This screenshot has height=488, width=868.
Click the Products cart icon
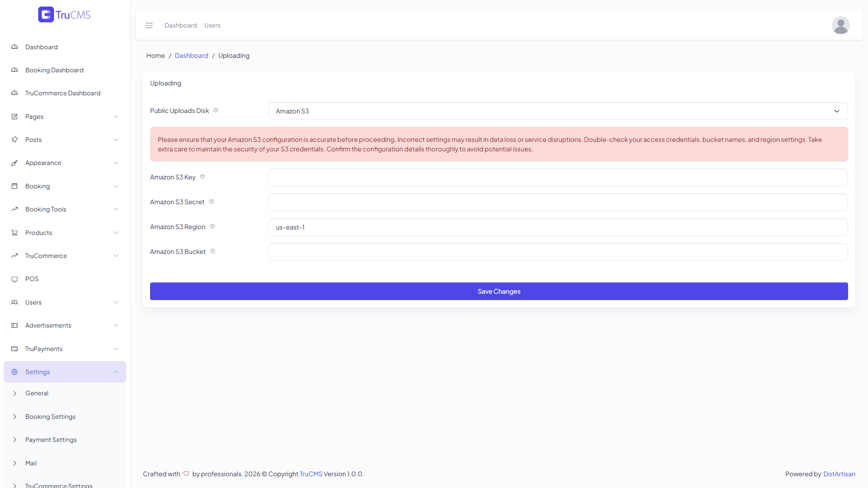point(14,233)
